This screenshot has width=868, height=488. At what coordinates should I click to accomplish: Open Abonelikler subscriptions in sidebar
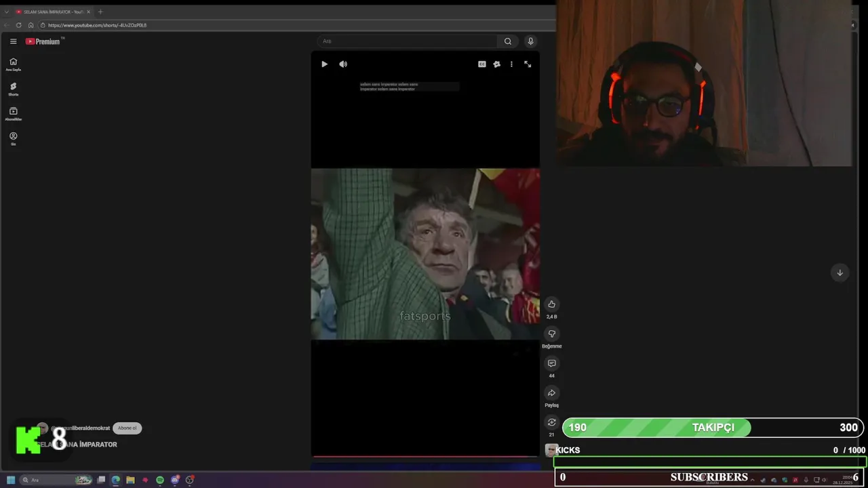click(13, 114)
